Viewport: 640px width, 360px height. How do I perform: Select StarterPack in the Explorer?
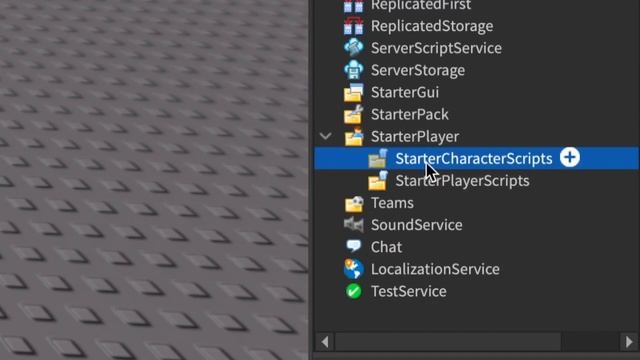click(x=409, y=114)
